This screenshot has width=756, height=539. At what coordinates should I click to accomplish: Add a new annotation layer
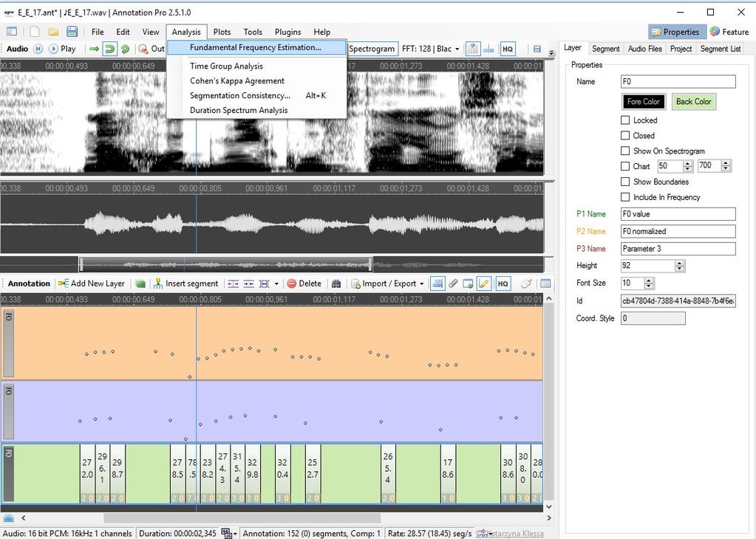coord(91,284)
